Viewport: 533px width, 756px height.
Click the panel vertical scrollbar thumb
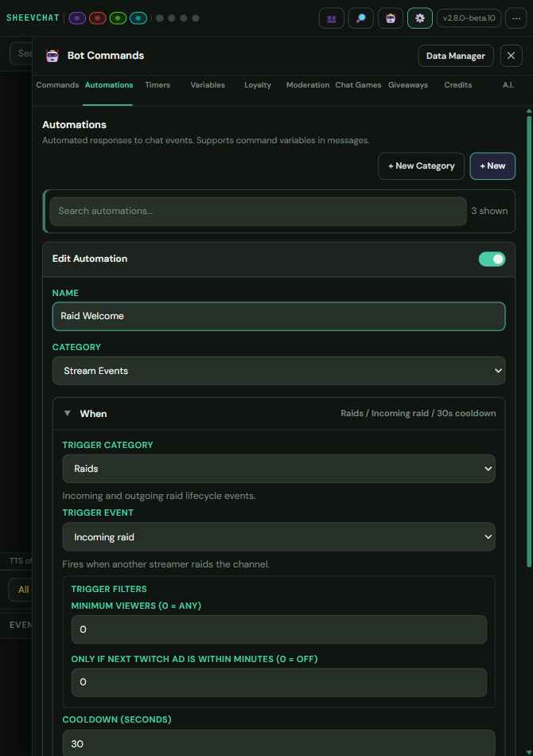(529, 341)
